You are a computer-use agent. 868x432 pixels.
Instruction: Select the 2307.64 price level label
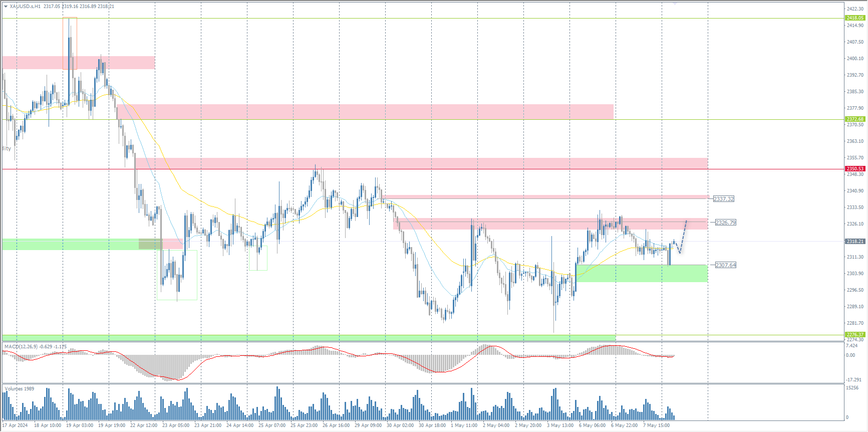725,265
